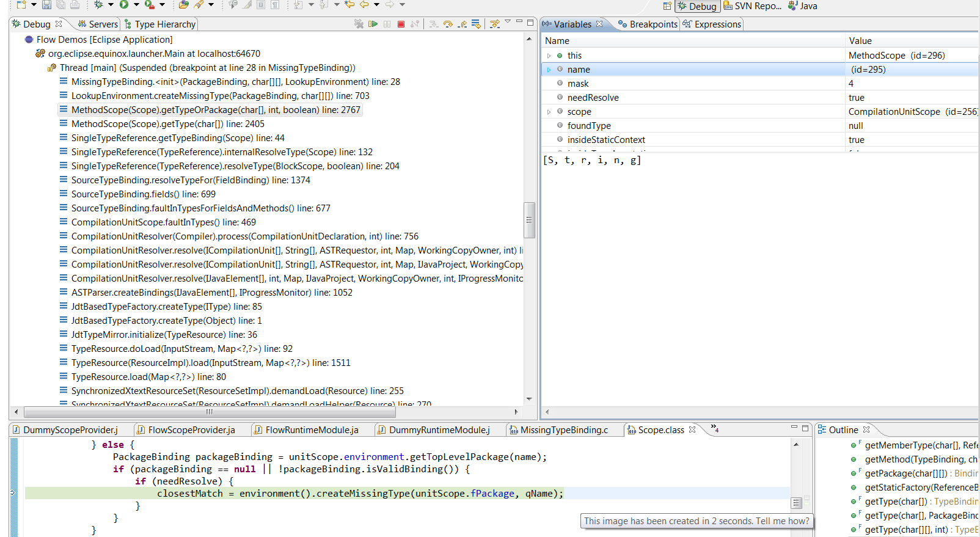Switch to the Type Hierarchy tab
Screen dimensions: 980x537
159,24
